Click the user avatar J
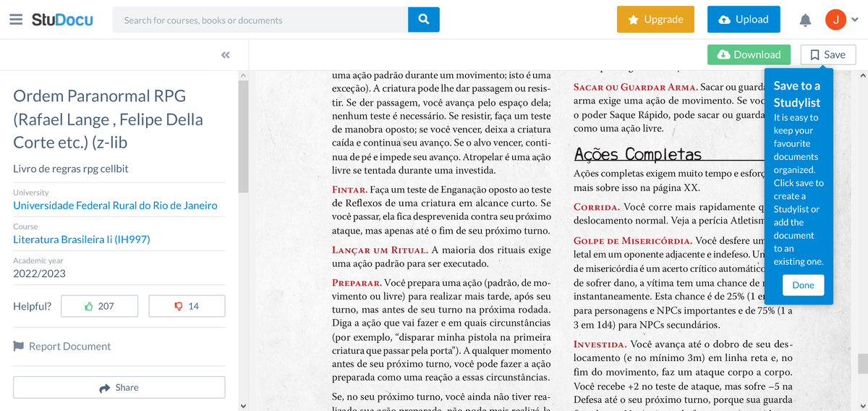 click(835, 20)
